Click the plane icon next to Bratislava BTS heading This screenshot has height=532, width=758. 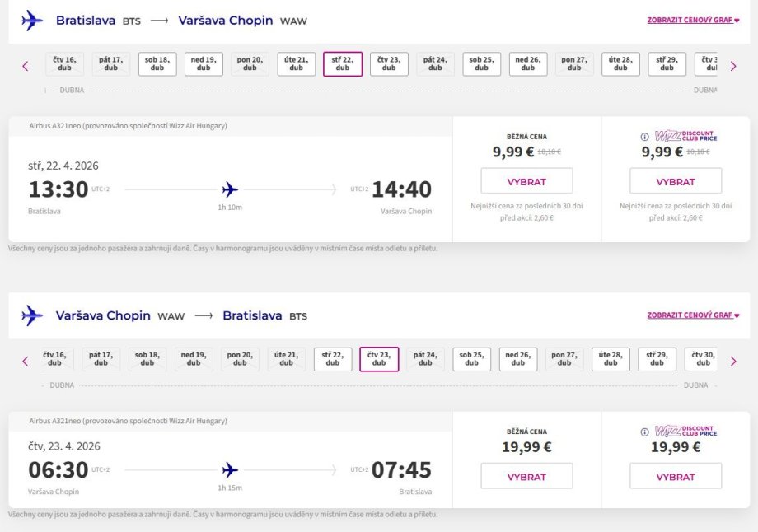point(32,21)
